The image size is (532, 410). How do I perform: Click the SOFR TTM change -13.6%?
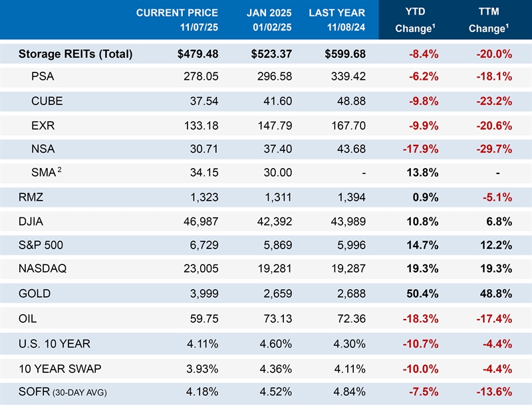coord(493,391)
